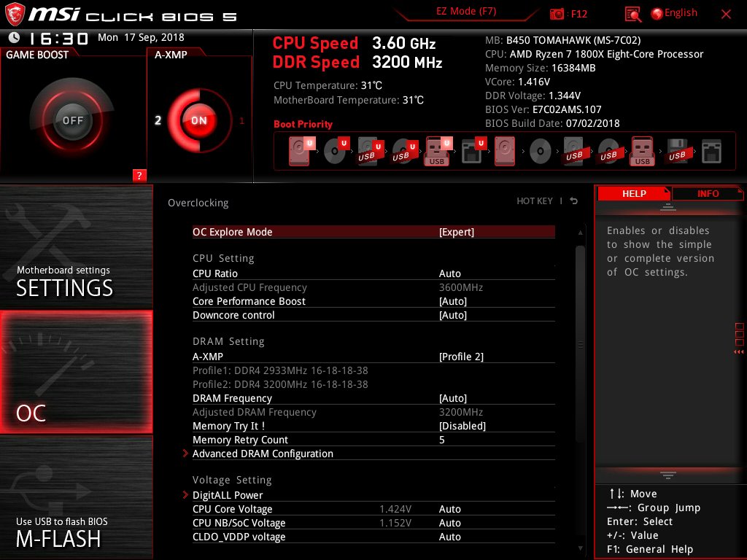Open the SETTINGS motherboard settings section
Image resolution: width=747 pixels, height=560 pixels.
[x=76, y=247]
